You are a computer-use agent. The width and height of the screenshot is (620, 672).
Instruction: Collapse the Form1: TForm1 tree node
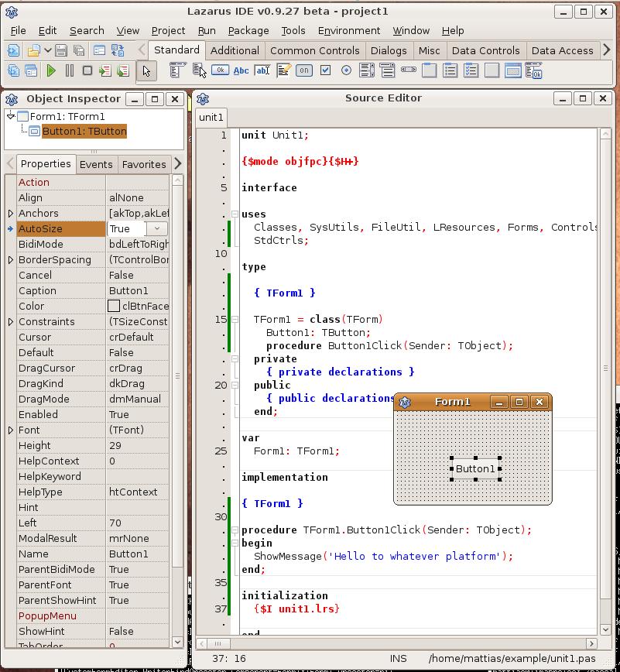11,116
